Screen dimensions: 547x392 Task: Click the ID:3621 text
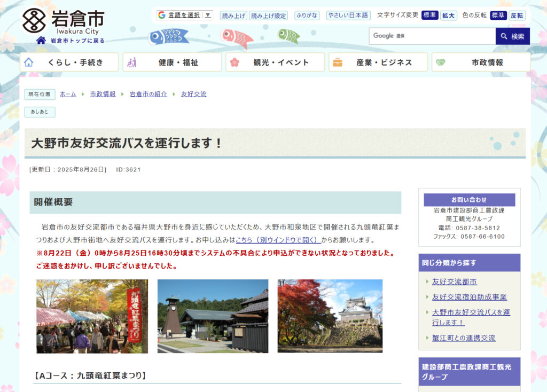pyautogui.click(x=128, y=169)
